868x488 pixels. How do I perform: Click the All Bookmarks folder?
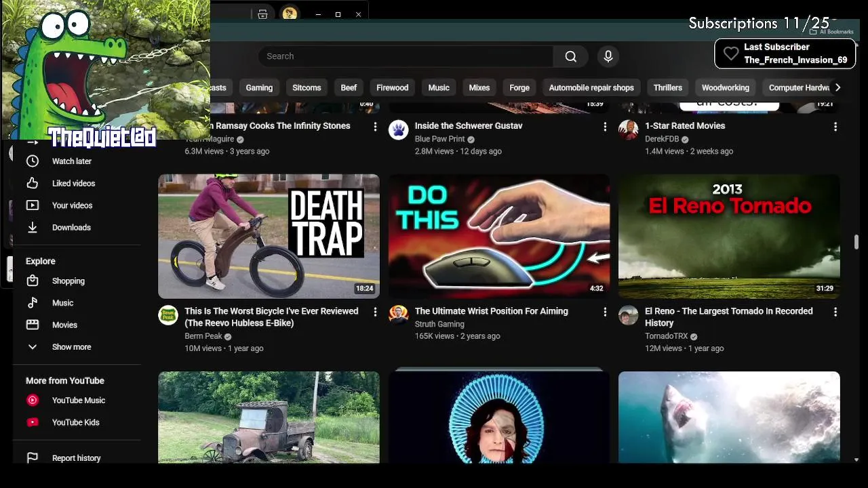tap(831, 32)
